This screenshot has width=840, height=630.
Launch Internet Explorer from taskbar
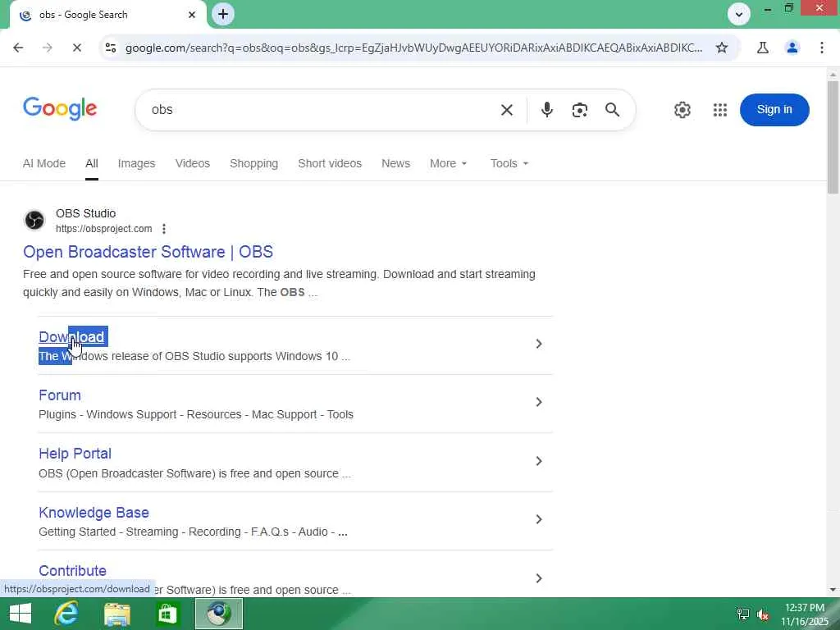66,614
